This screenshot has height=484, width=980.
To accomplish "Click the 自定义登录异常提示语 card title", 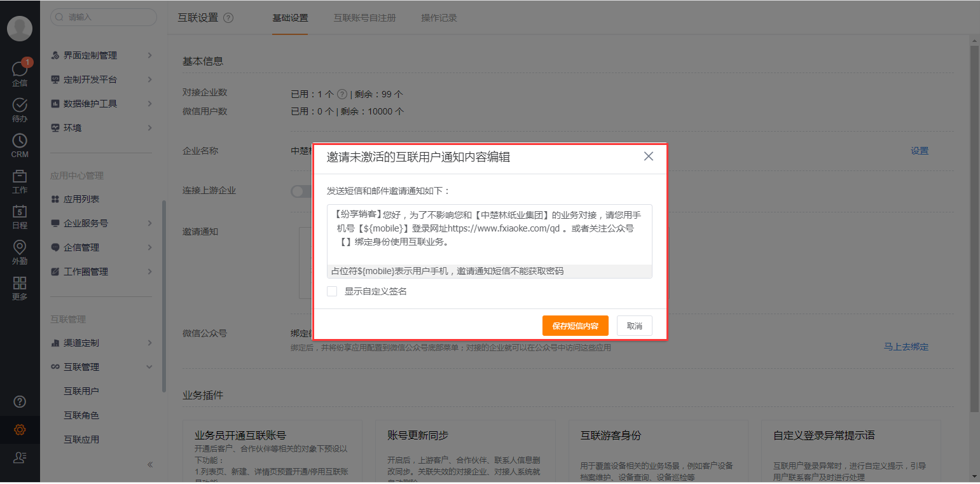I will (824, 436).
